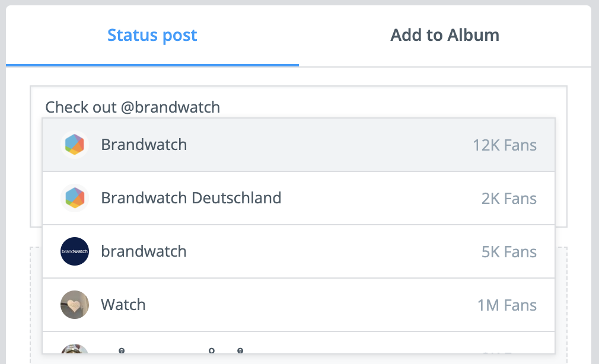Switch to the Status post tab

coord(152,35)
